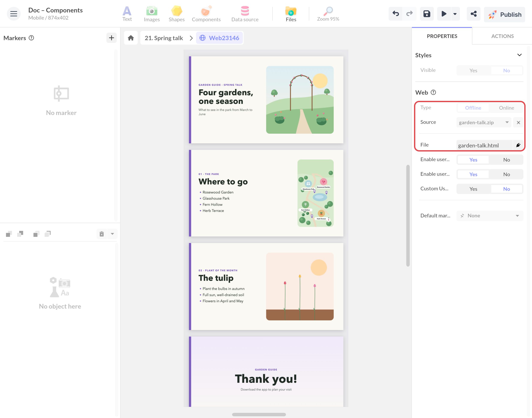This screenshot has width=532, height=418.
Task: Click the canvas vertical scrollbar
Action: pos(408,216)
